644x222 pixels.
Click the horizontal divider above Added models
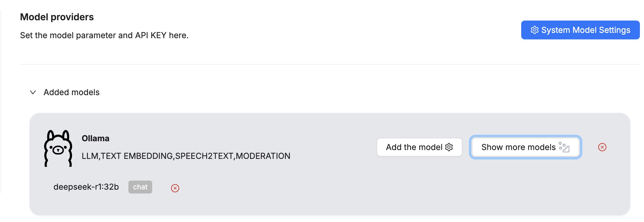coord(323,64)
